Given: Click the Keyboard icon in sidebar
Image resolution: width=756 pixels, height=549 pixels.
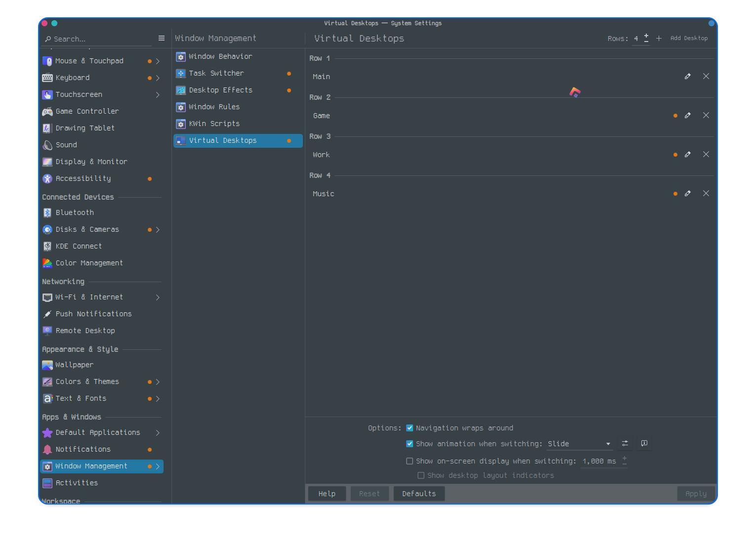Looking at the screenshot, I should [x=47, y=78].
